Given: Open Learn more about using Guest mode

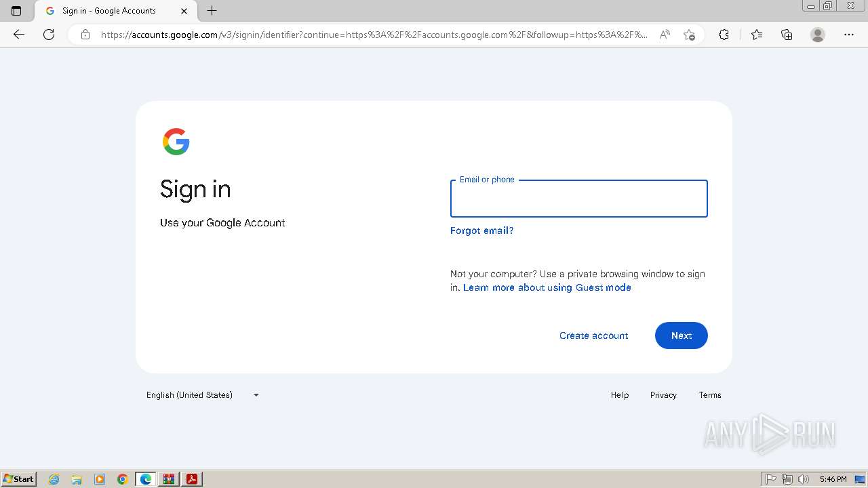Looking at the screenshot, I should (x=547, y=287).
